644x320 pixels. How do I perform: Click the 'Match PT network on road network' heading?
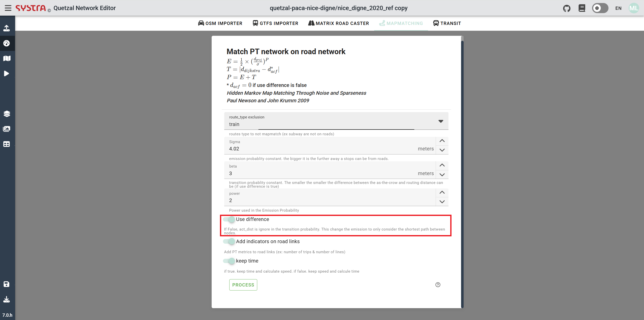(x=286, y=51)
